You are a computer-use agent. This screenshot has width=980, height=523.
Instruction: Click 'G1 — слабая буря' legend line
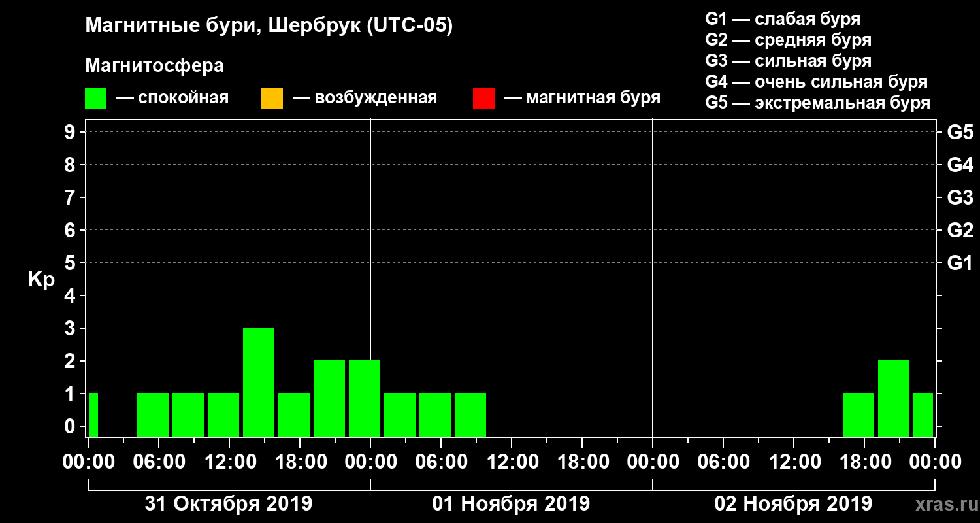click(x=783, y=18)
